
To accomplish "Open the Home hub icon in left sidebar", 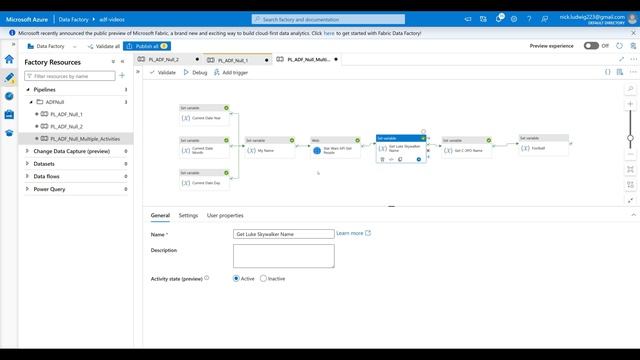I will tap(9, 59).
